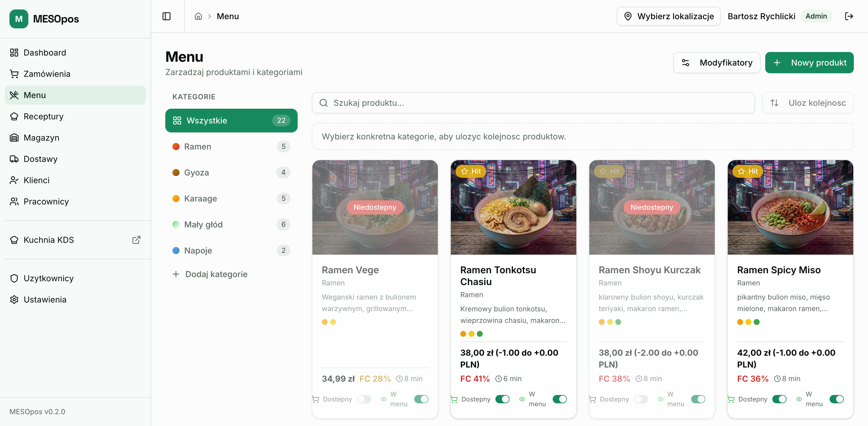This screenshot has width=868, height=426.
Task: Select the Zamówienia cart icon in sidebar
Action: pyautogui.click(x=14, y=74)
